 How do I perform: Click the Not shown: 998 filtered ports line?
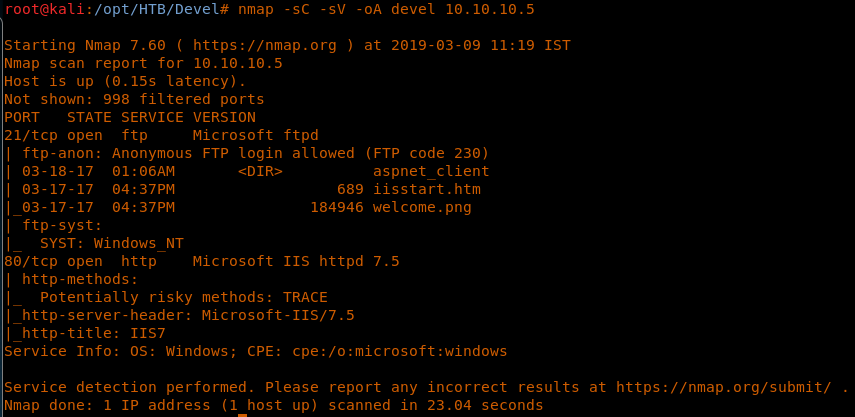[134, 99]
